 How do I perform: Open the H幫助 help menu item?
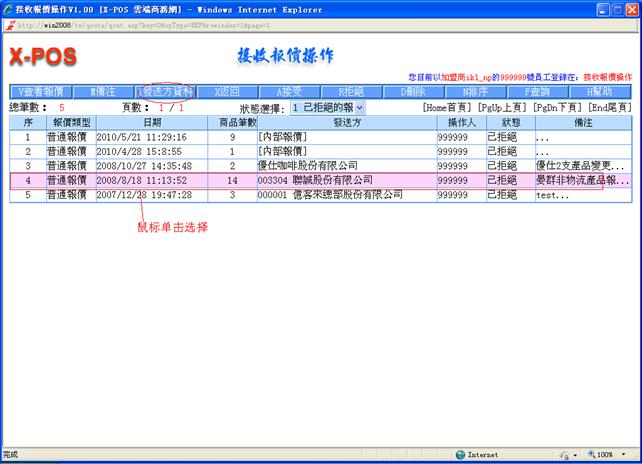600,91
